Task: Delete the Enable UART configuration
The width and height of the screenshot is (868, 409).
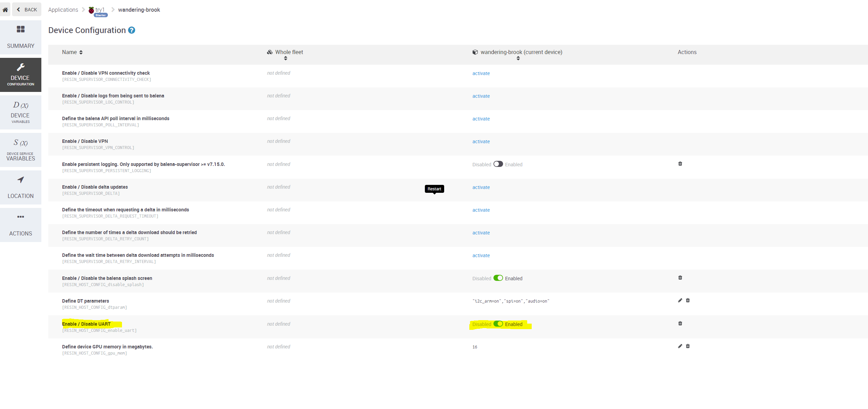Action: [680, 324]
